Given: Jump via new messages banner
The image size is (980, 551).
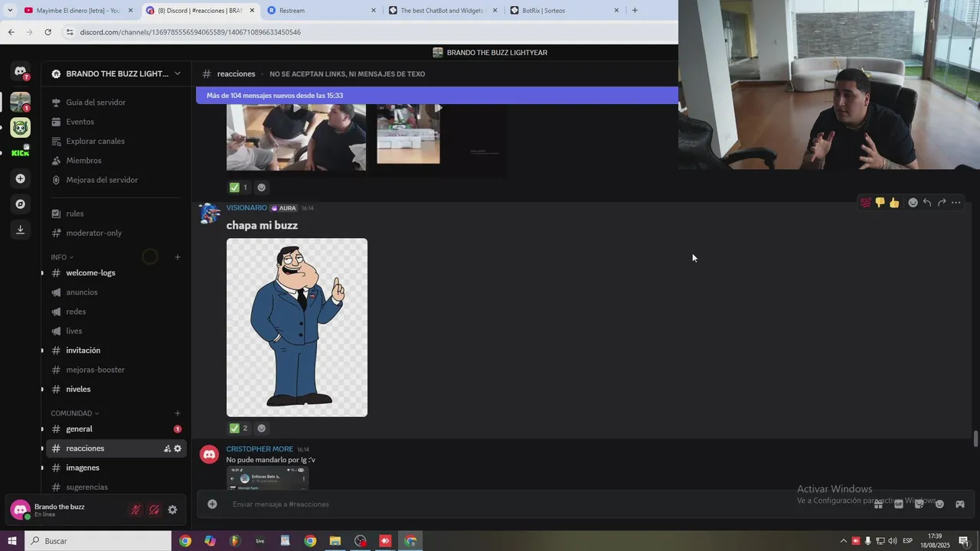Looking at the screenshot, I should coord(437,96).
